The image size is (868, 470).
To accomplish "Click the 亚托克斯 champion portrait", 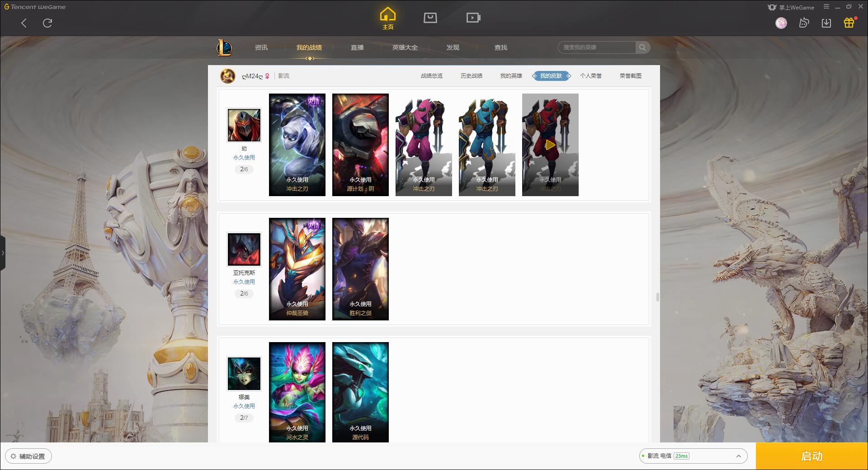I will point(244,249).
